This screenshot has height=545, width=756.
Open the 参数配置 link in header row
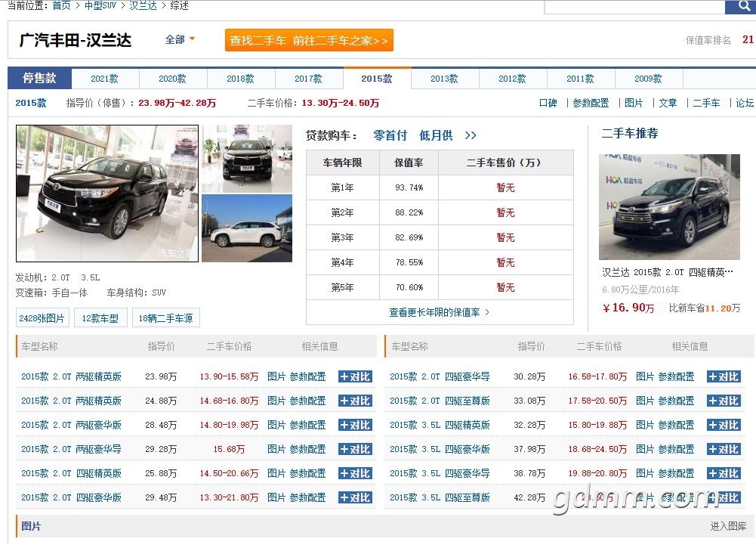point(591,103)
